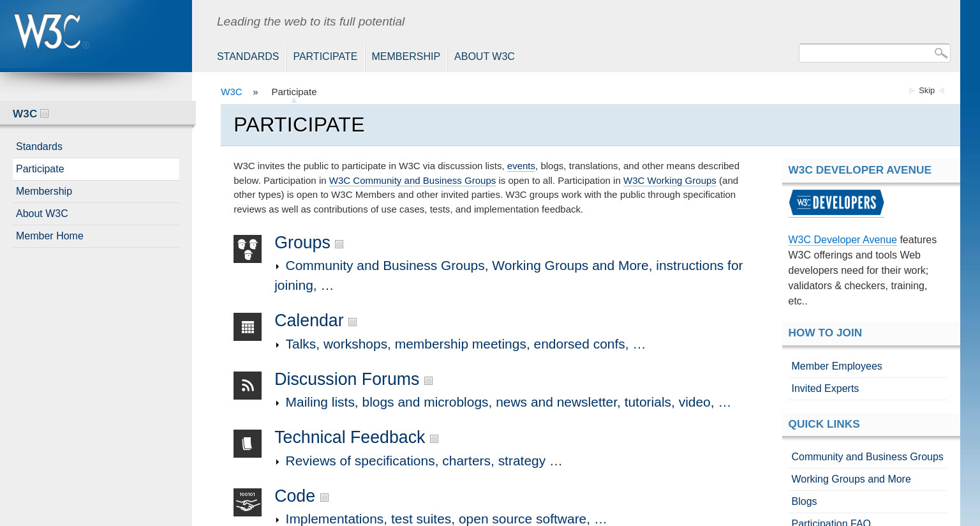
Task: Click the Technical Feedback document icon
Action: click(x=248, y=444)
